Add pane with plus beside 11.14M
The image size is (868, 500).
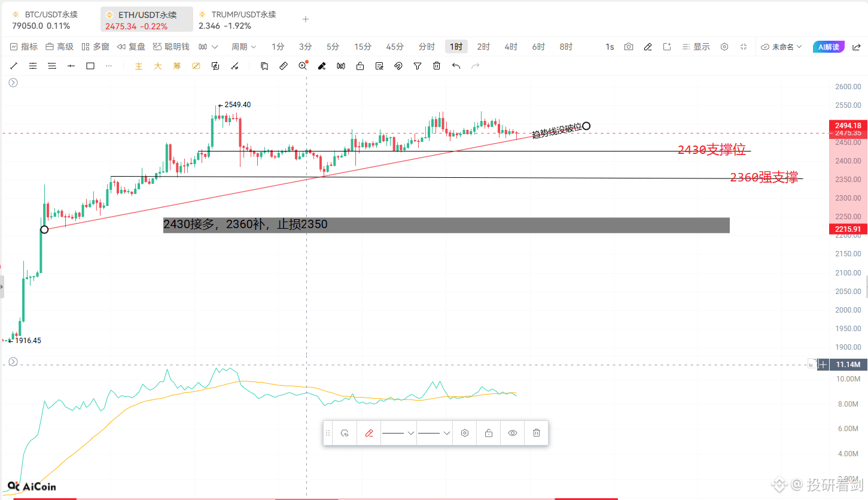pos(824,364)
